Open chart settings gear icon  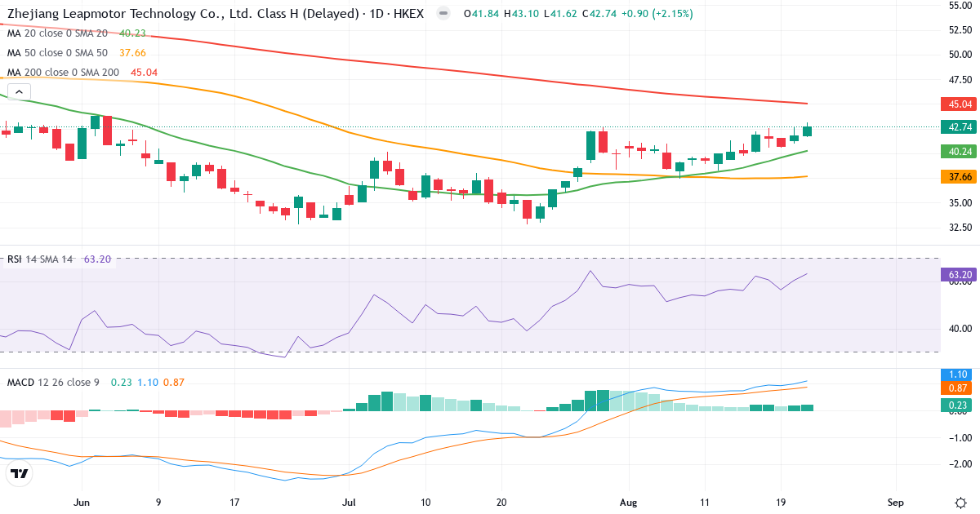[960, 501]
